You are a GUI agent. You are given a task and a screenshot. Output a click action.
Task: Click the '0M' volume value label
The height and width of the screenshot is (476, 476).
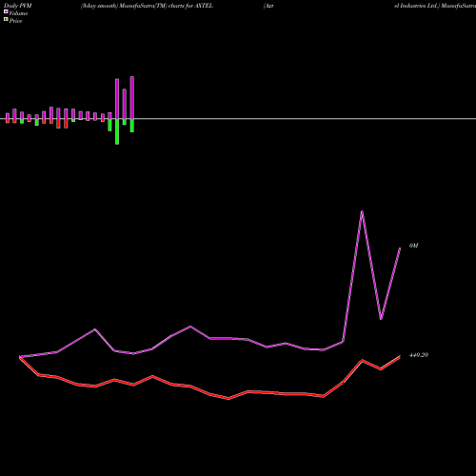point(414,246)
